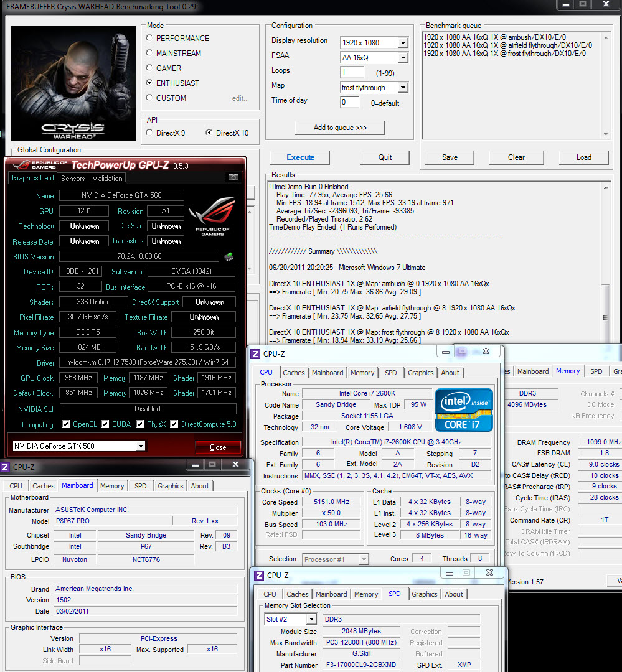Click the custom mode edit link
Viewport: 622px width, 672px height.
click(x=240, y=98)
